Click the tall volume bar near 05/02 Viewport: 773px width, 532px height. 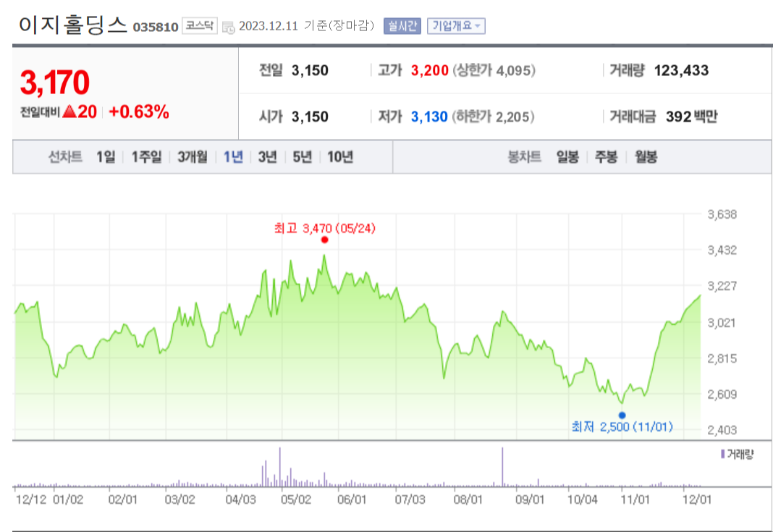click(x=279, y=467)
